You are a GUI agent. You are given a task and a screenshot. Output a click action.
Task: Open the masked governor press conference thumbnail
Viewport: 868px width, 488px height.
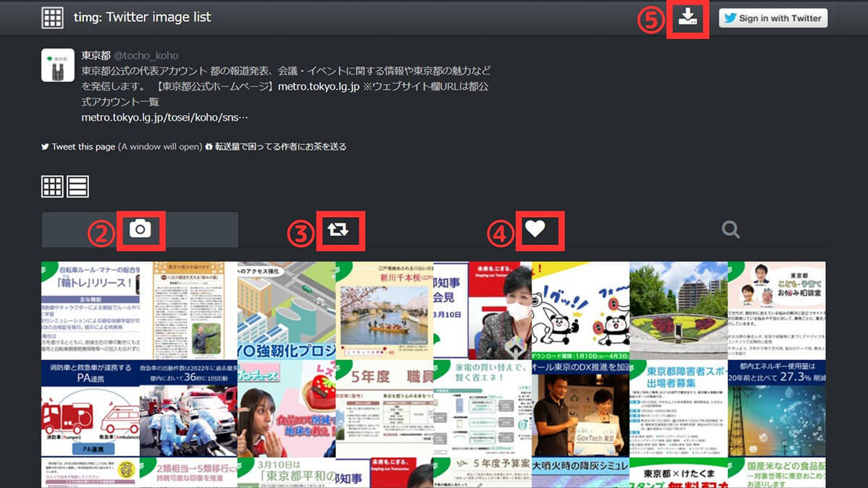(482, 310)
